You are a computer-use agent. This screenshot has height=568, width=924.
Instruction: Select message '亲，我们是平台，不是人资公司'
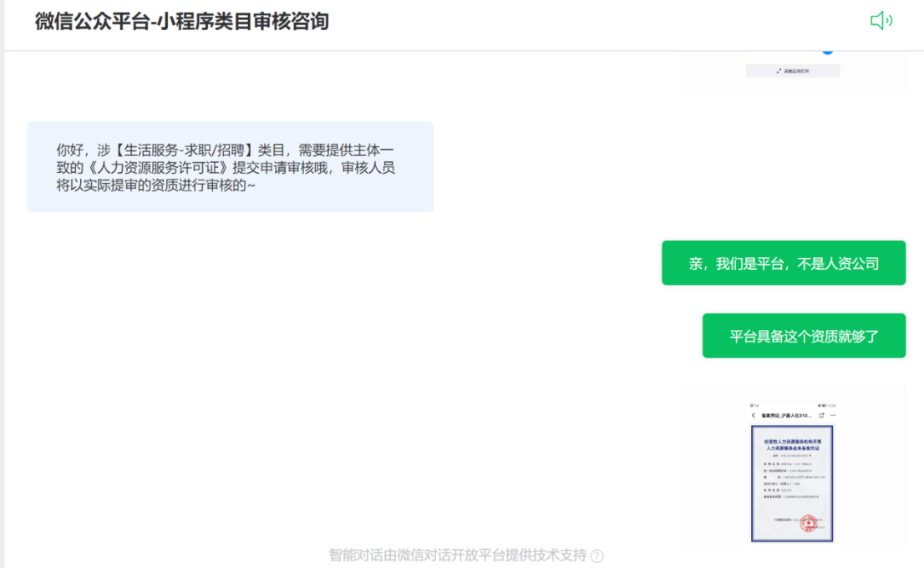(x=784, y=263)
